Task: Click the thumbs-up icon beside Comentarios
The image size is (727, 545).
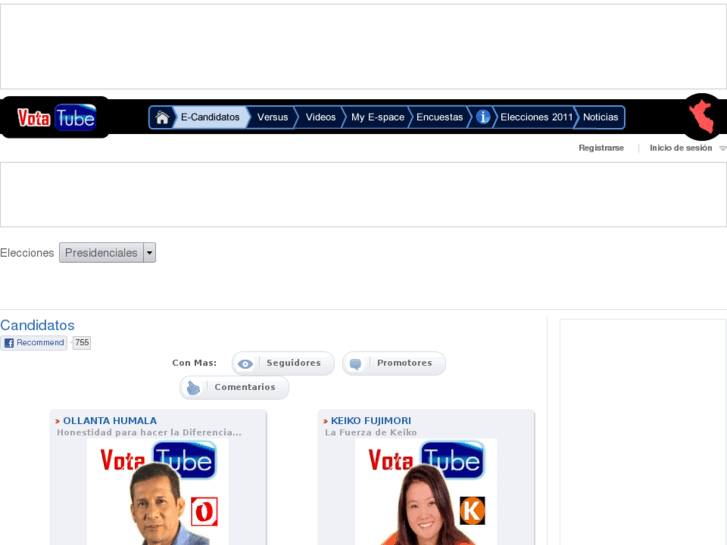Action: (193, 388)
